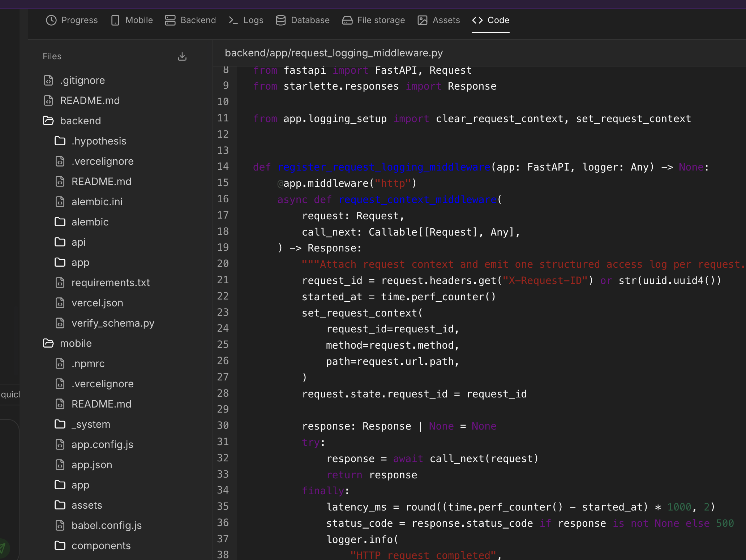
Task: Click the file path breadcrumb request_logging_middleware.py
Action: click(x=334, y=53)
